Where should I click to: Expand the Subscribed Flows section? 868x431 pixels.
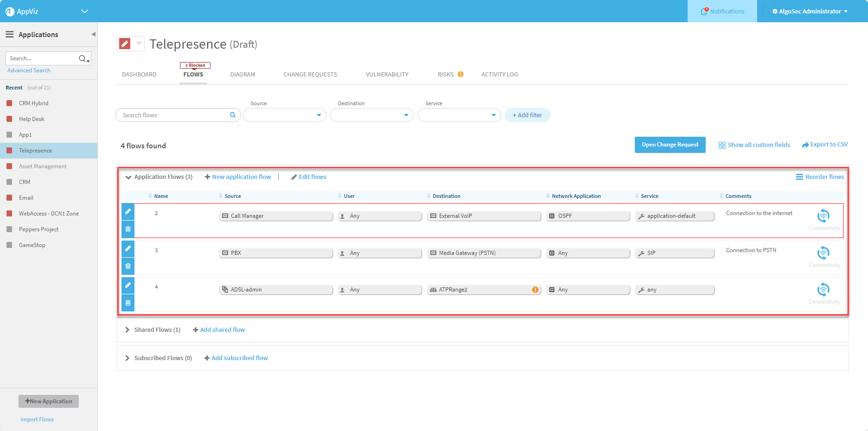point(128,358)
